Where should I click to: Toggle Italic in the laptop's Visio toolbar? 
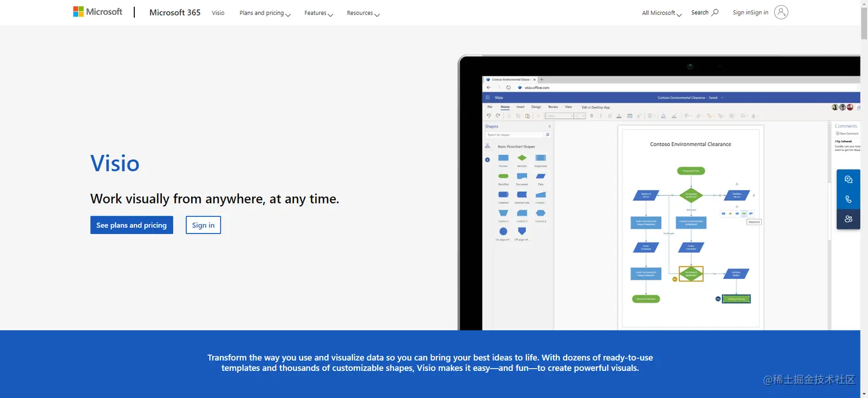(600, 116)
